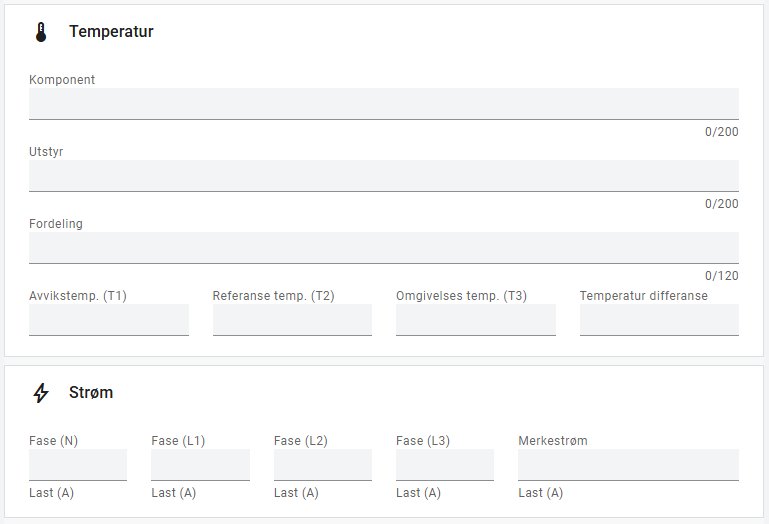This screenshot has height=524, width=769.
Task: Click Last (A) hint under Fase (L3)
Action: coord(418,493)
